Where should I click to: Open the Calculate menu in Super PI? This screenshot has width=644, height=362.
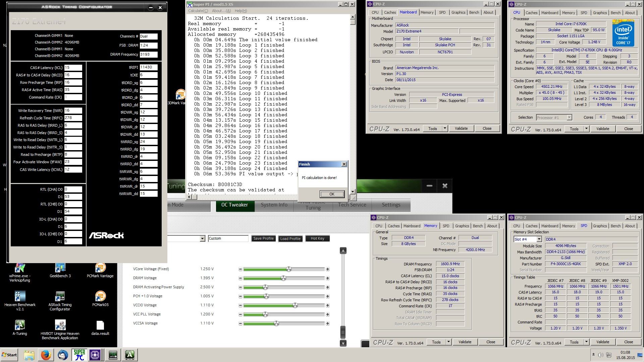198,11
